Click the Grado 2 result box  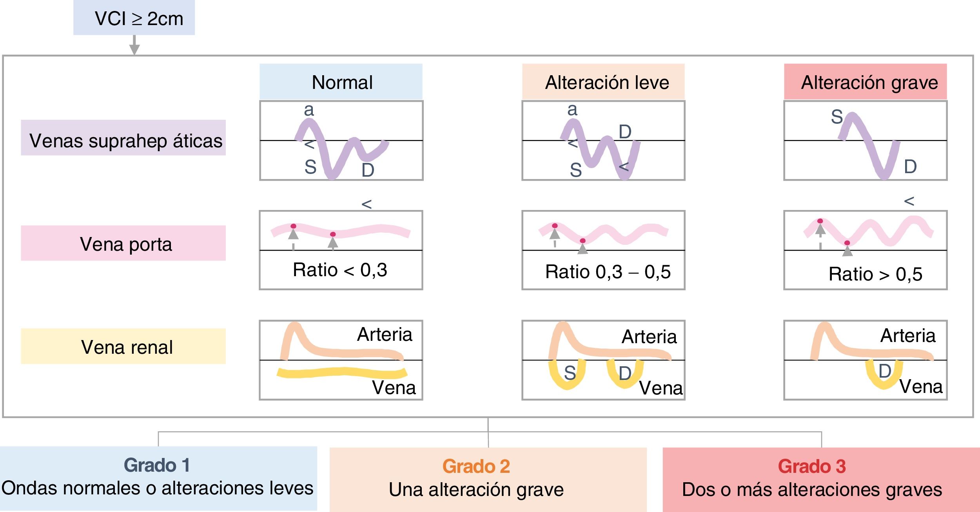tap(488, 479)
